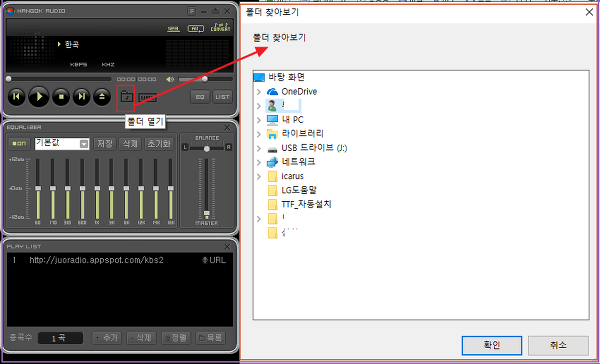Stop playback in Hangok Audio
The width and height of the screenshot is (600, 364).
pyautogui.click(x=61, y=97)
